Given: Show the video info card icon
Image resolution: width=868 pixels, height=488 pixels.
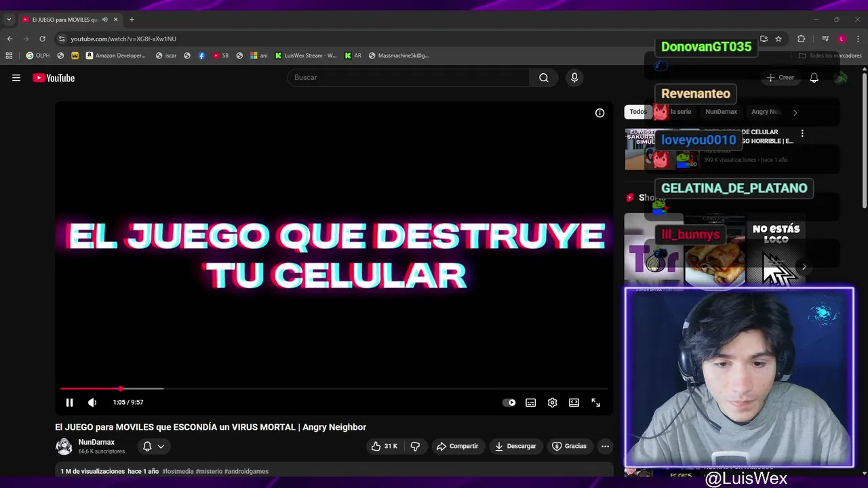Looking at the screenshot, I should (x=599, y=113).
